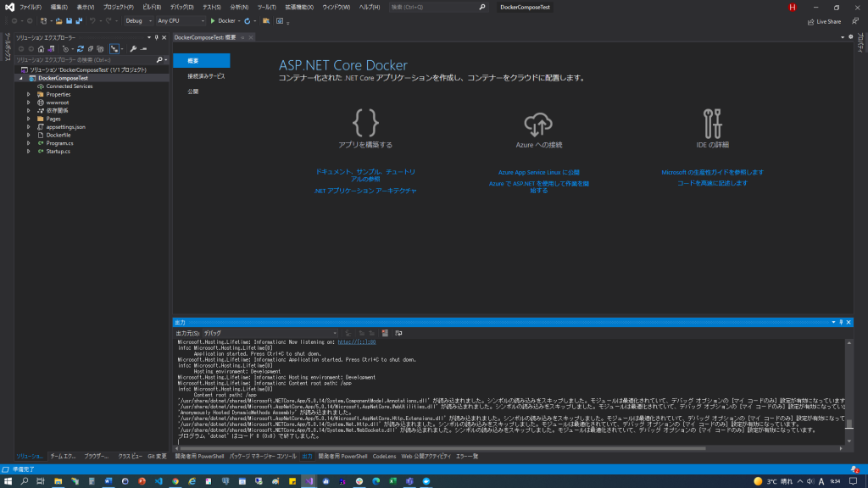
Task: Open .NET アプリケーション アーキテクチャ link
Action: click(x=365, y=191)
